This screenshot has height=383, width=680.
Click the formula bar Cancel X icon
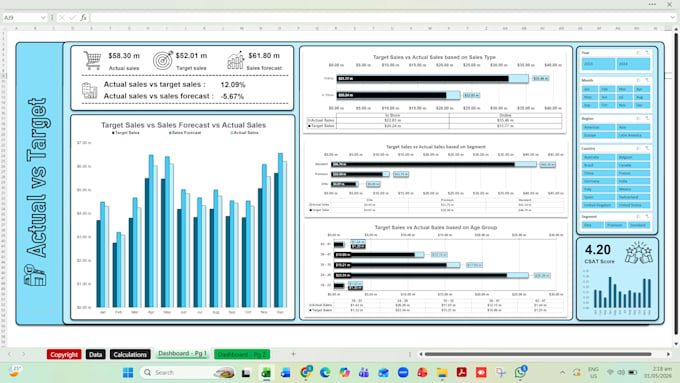[62, 18]
